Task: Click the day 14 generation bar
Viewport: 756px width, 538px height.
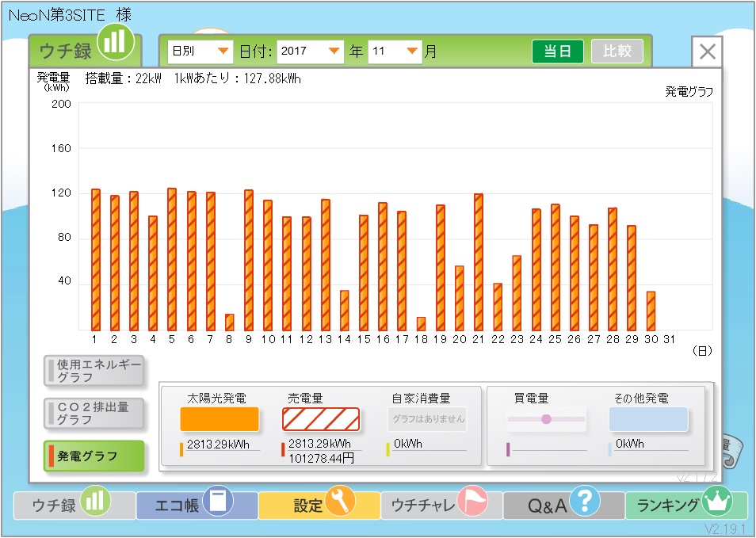Action: (x=344, y=311)
